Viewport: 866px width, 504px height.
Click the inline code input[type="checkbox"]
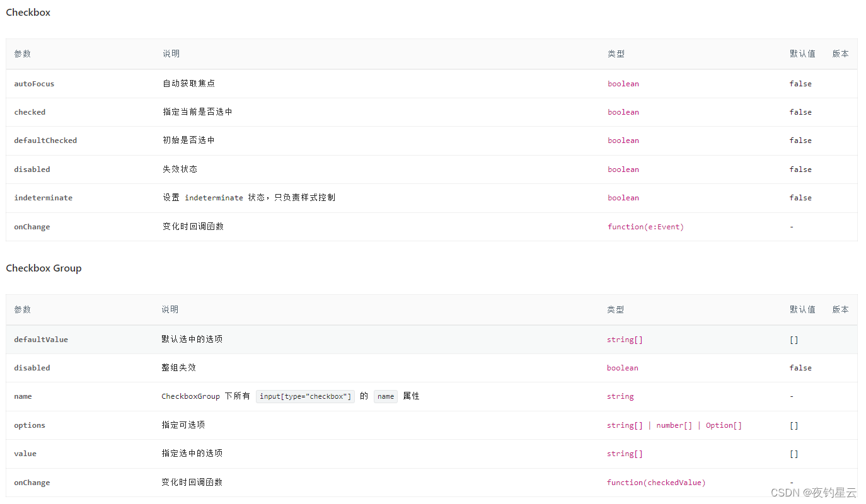click(x=304, y=396)
